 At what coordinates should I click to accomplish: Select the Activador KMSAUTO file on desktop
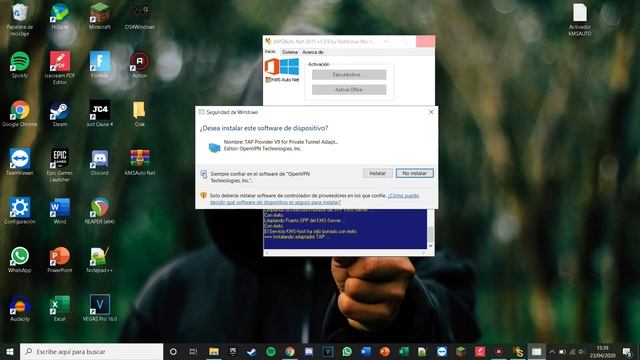[x=580, y=19]
